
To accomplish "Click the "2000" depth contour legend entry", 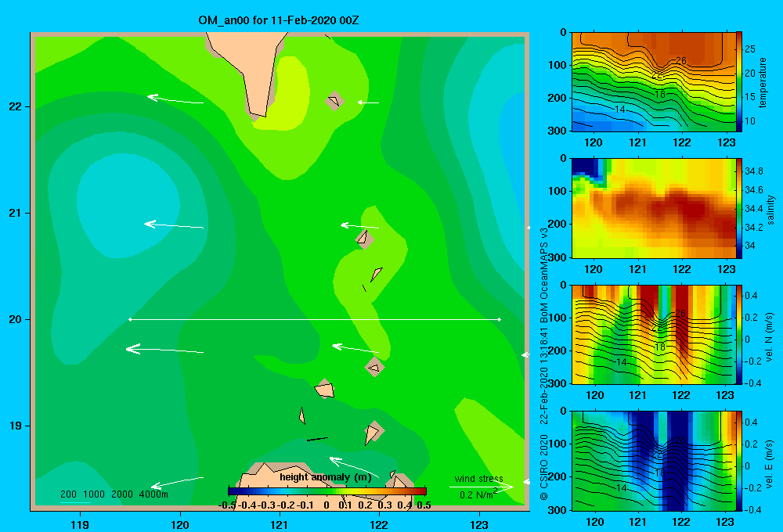I will coord(122,494).
